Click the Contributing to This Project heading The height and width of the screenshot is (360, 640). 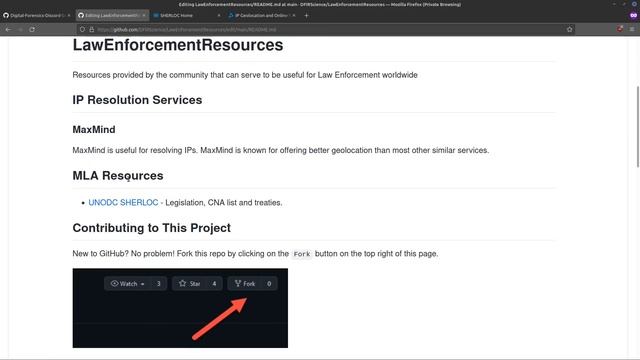(151, 228)
